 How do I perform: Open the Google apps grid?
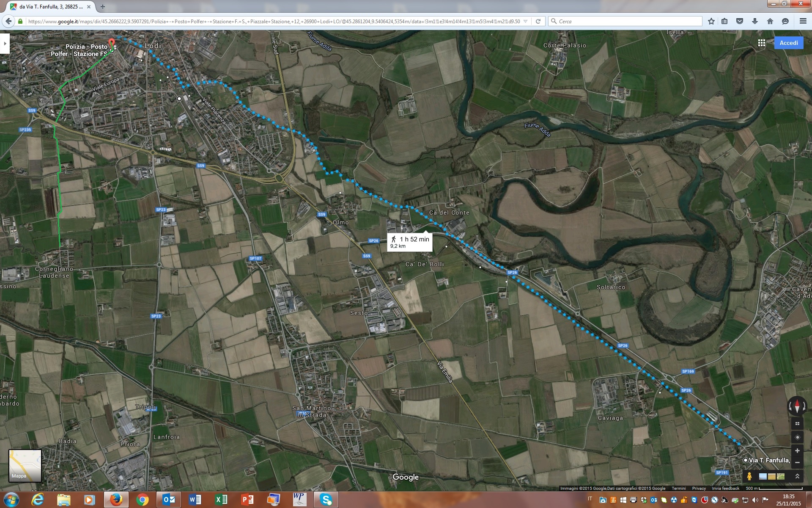(762, 43)
